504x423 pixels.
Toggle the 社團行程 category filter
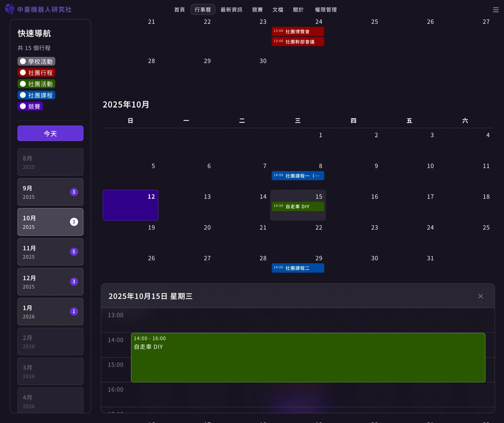[x=36, y=73]
